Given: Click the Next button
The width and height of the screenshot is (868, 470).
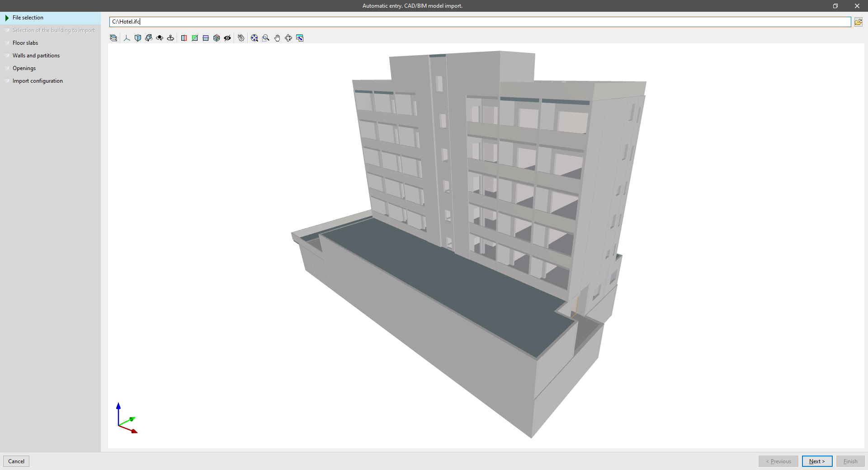Looking at the screenshot, I should [816, 461].
